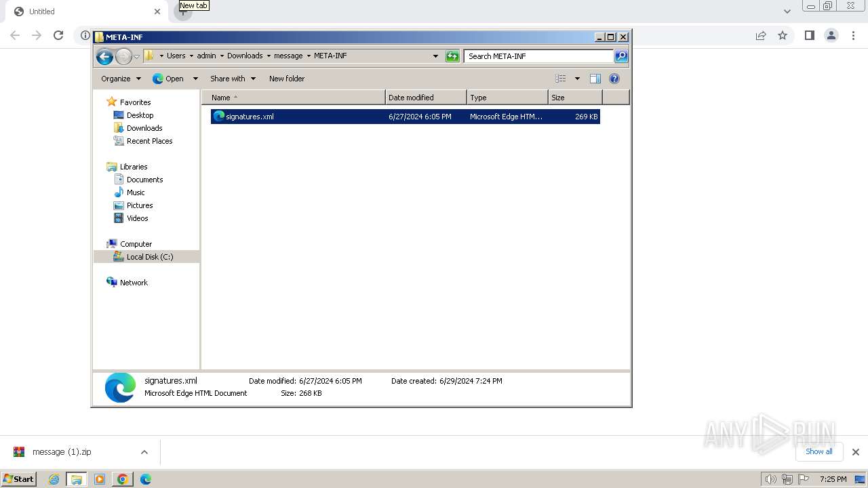Click the volume speaker tray icon
This screenshot has width=868, height=488.
770,479
